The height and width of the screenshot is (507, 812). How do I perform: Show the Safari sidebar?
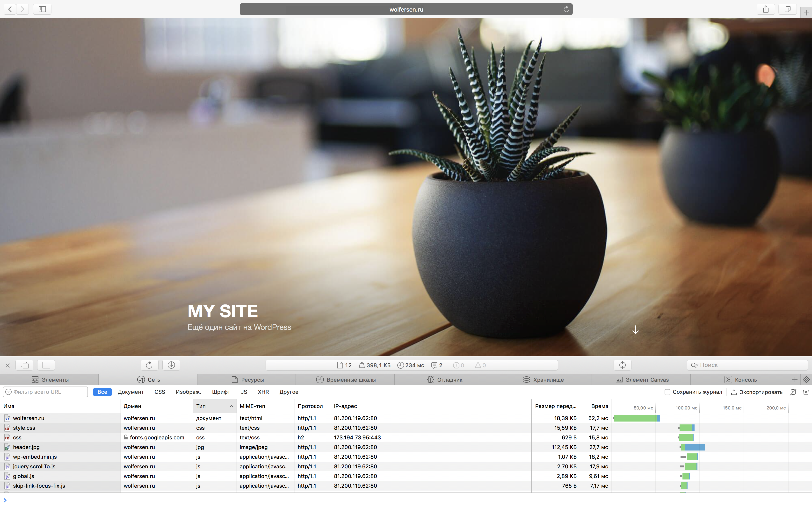tap(42, 9)
